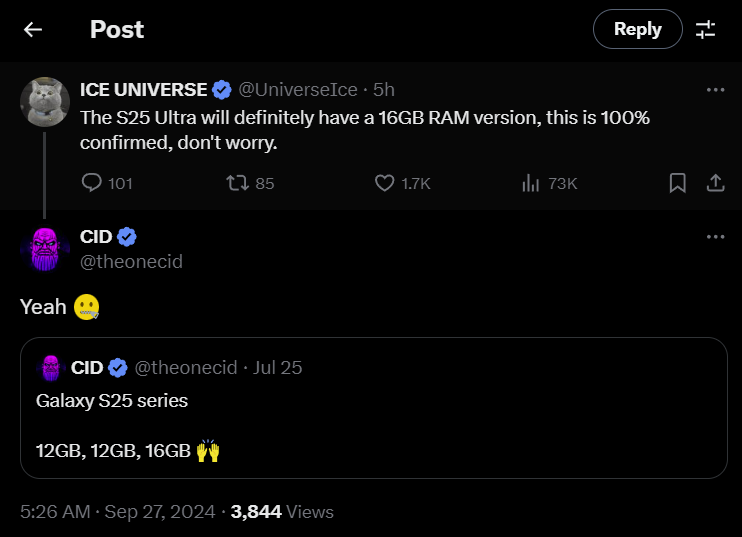
Task: Reply to the ICE UNIVERSE post via comment icon
Action: tap(92, 183)
